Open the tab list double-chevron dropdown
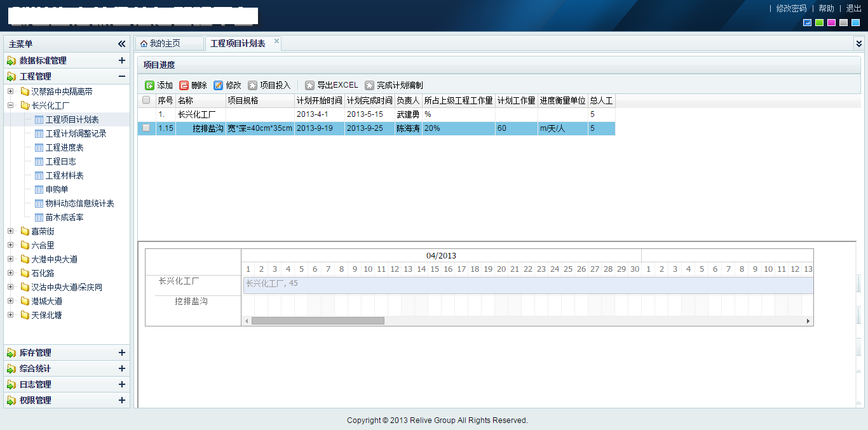 [x=859, y=44]
